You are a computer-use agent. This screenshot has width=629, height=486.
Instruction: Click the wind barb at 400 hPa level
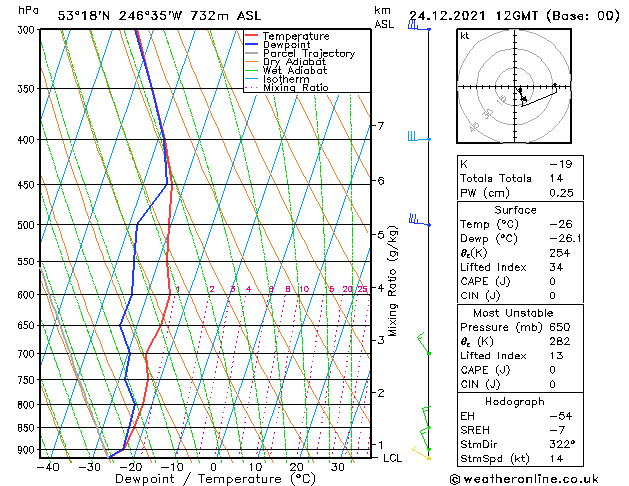(419, 136)
